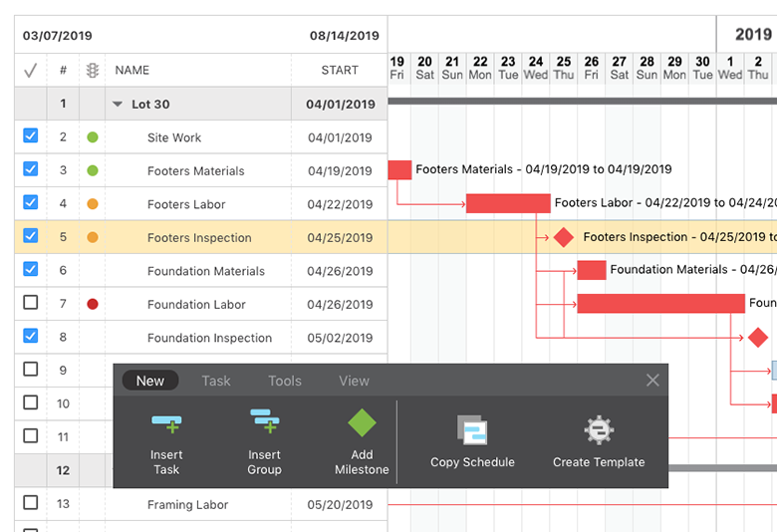Image resolution: width=777 pixels, height=532 pixels.
Task: Switch to the Task tab
Action: coord(216,381)
